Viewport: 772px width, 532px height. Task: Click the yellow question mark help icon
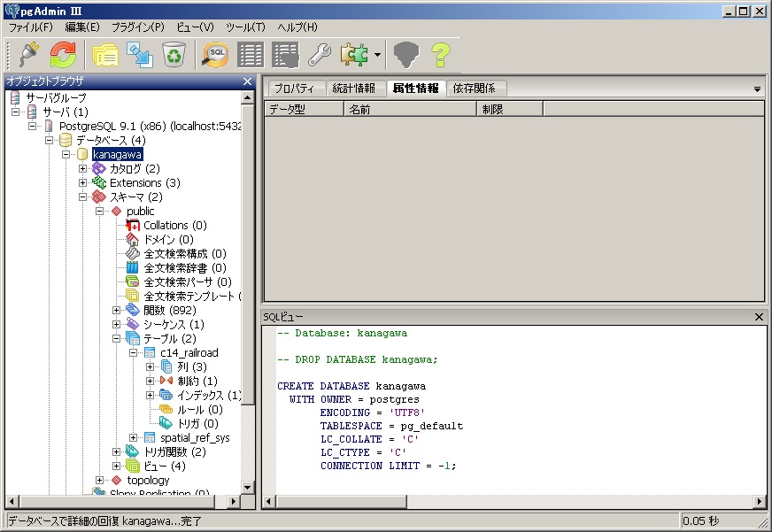click(x=440, y=55)
